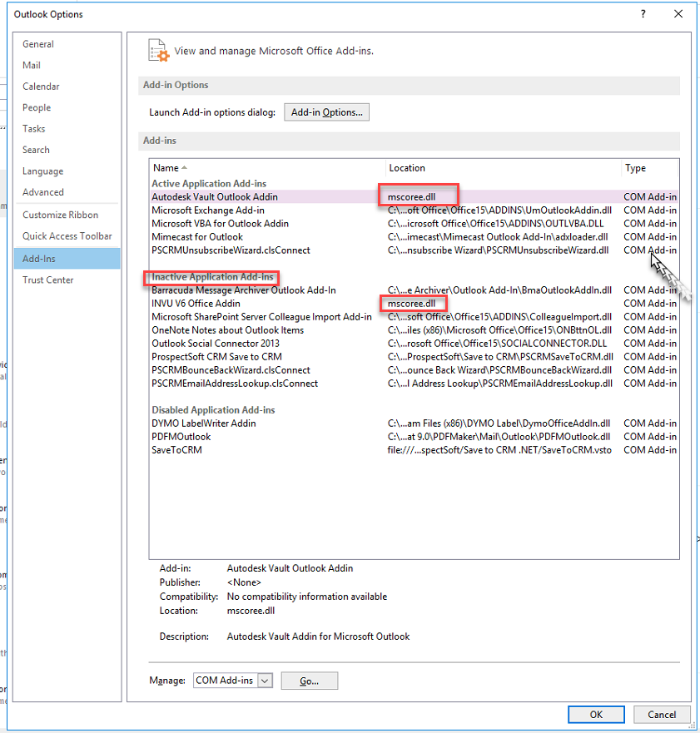Screen dimensions: 700x733
Task: Open the Trust Center category
Action: [47, 280]
